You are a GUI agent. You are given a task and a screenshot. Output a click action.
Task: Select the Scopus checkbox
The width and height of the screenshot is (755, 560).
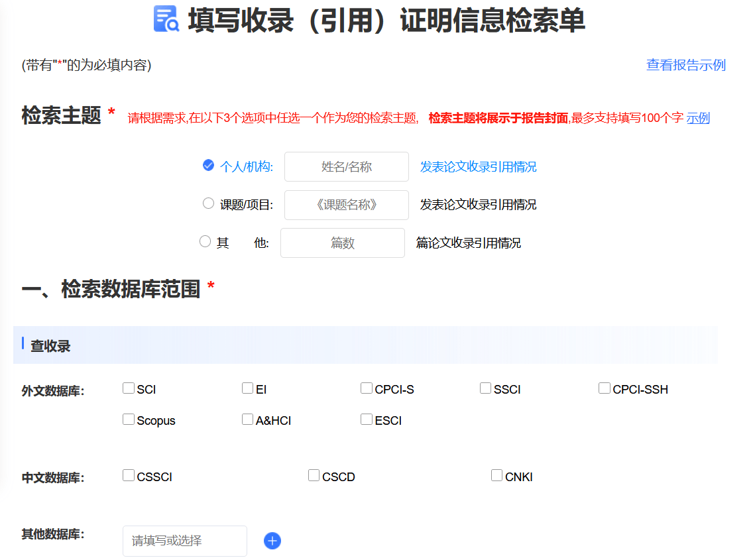click(x=128, y=418)
